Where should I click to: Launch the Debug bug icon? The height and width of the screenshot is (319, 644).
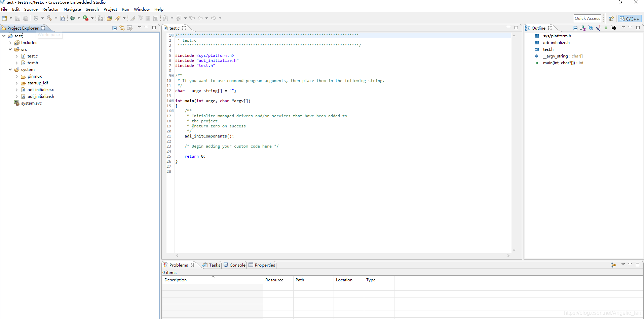tap(72, 18)
